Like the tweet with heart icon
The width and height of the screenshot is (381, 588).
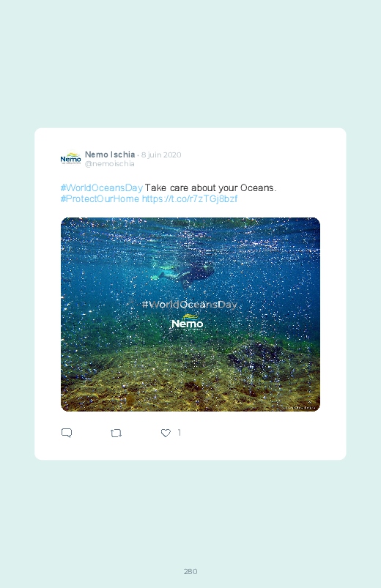click(166, 433)
